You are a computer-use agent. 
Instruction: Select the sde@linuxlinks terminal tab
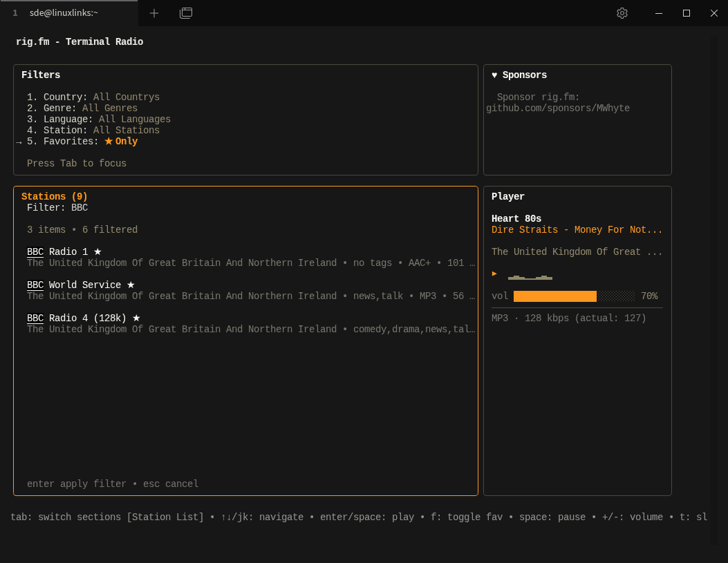coord(64,13)
